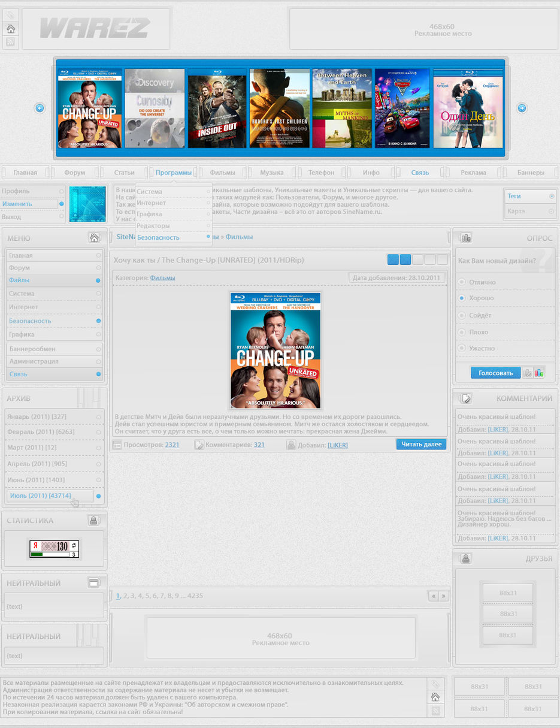
Task: Open the RSS feed icon in header
Action: pyautogui.click(x=11, y=42)
